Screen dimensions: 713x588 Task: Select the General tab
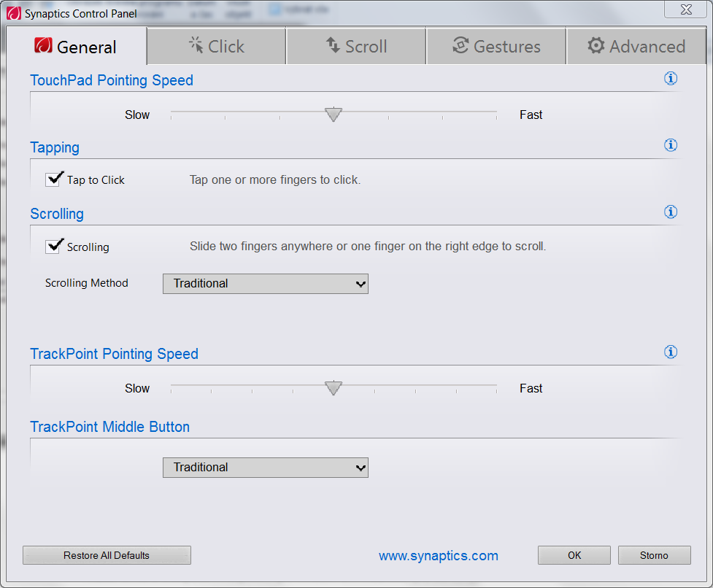coord(76,47)
